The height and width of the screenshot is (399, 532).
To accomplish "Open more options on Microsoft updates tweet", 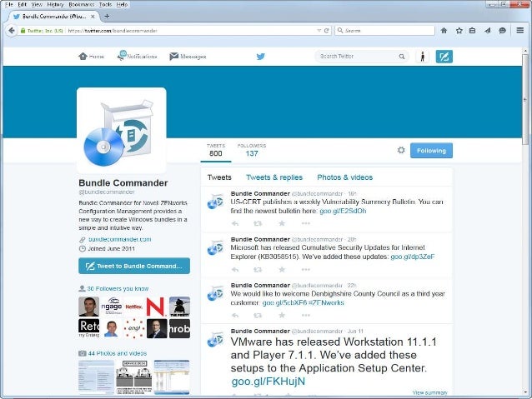I will pos(306,270).
